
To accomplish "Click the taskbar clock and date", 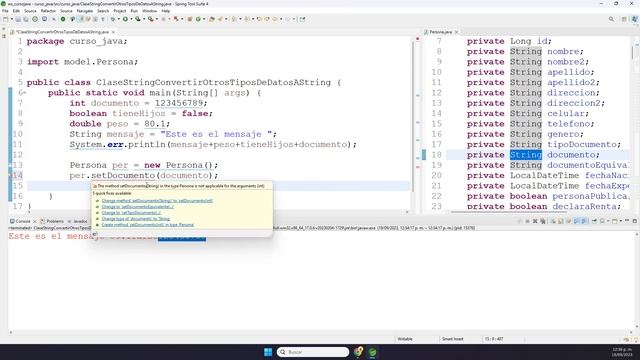I will coord(621,352).
